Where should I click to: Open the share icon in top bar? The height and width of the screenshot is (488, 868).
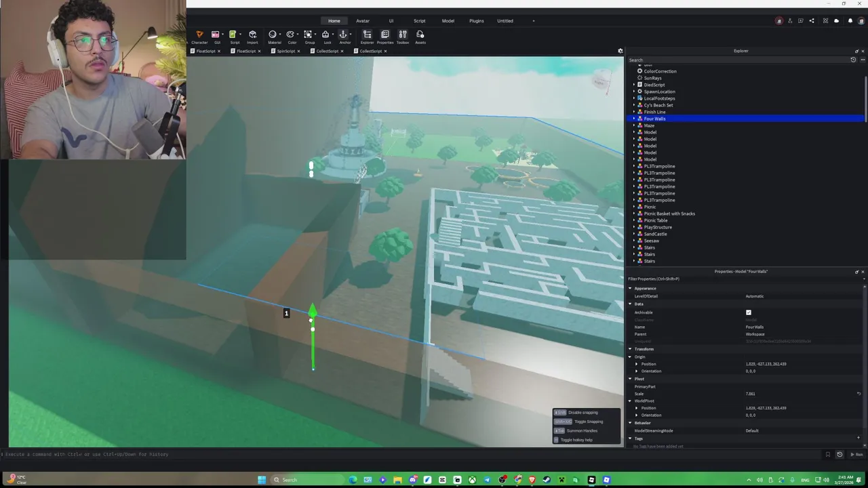point(812,21)
